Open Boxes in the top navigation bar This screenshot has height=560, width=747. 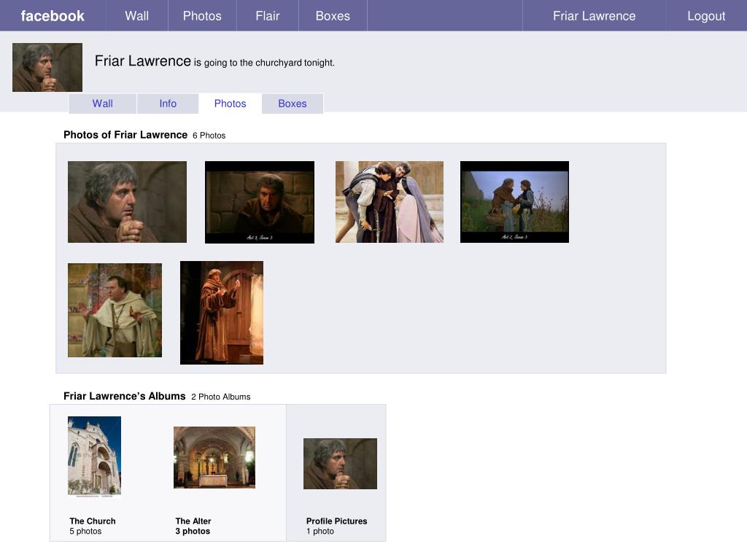click(333, 16)
